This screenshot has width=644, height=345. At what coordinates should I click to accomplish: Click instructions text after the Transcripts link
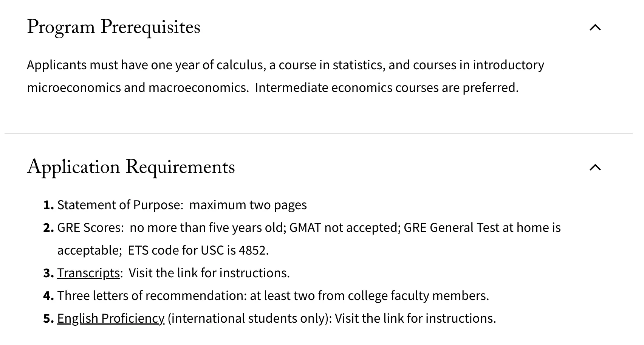pos(209,273)
